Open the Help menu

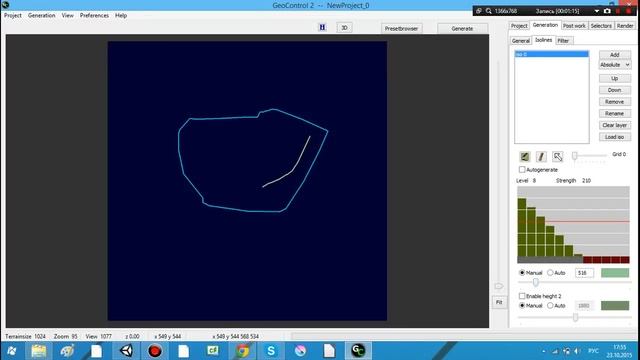coord(121,15)
